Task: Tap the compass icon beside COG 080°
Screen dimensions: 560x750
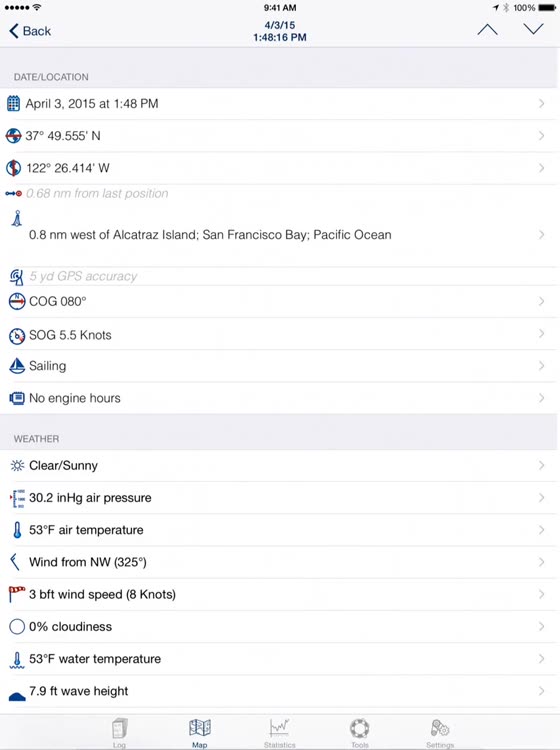Action: (17, 301)
